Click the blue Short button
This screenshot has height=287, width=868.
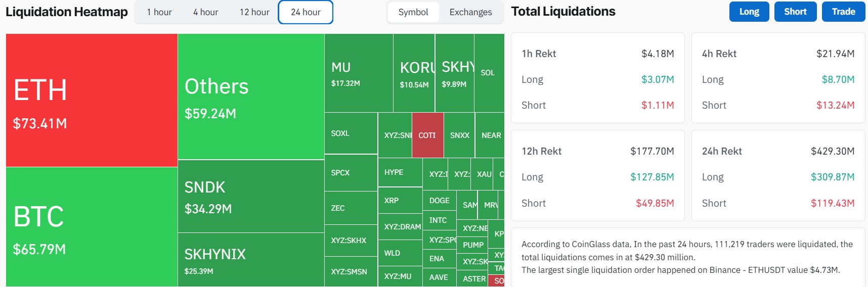click(795, 12)
